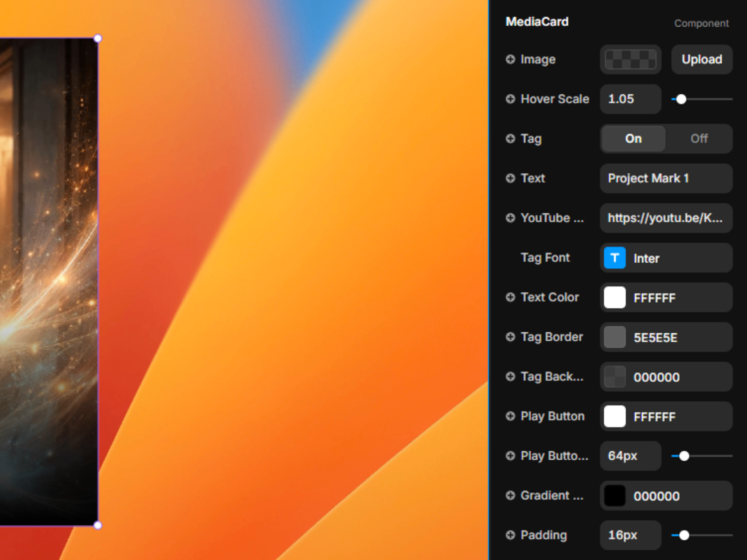Screen dimensions: 747x560
Task: Set the Tag option to On
Action: [x=633, y=139]
